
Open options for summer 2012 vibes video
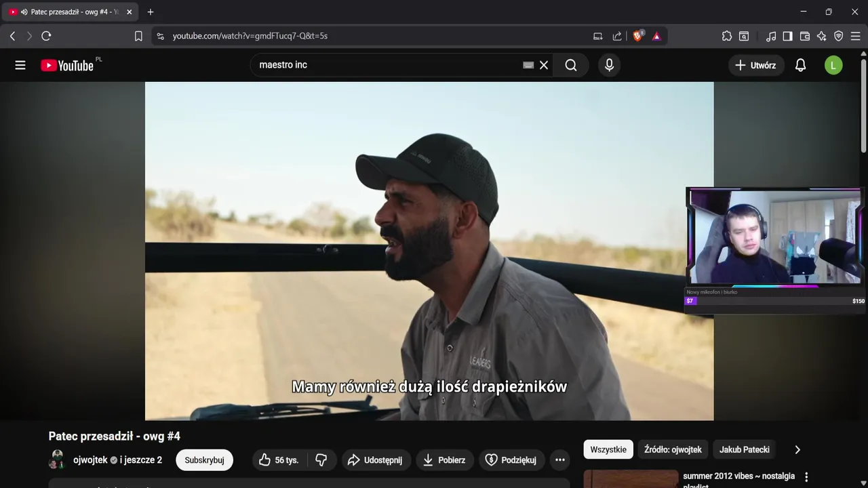click(806, 477)
